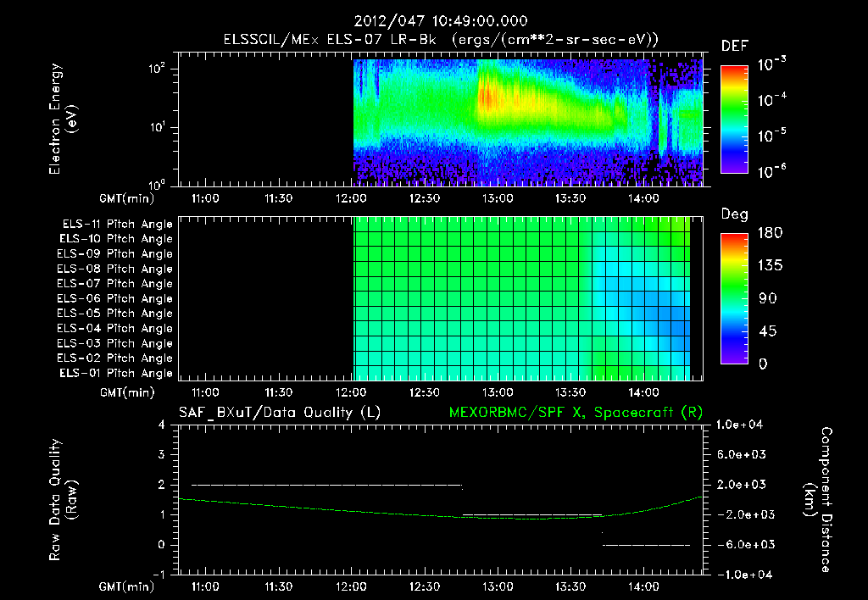Viewport: 868px width, 600px height.
Task: Click the 180 value on Deg scale
Action: (770, 233)
